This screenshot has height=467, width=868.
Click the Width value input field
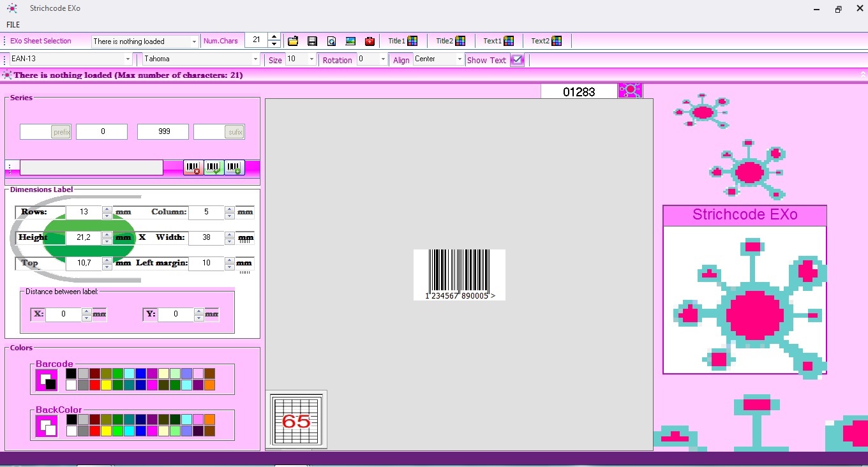206,237
